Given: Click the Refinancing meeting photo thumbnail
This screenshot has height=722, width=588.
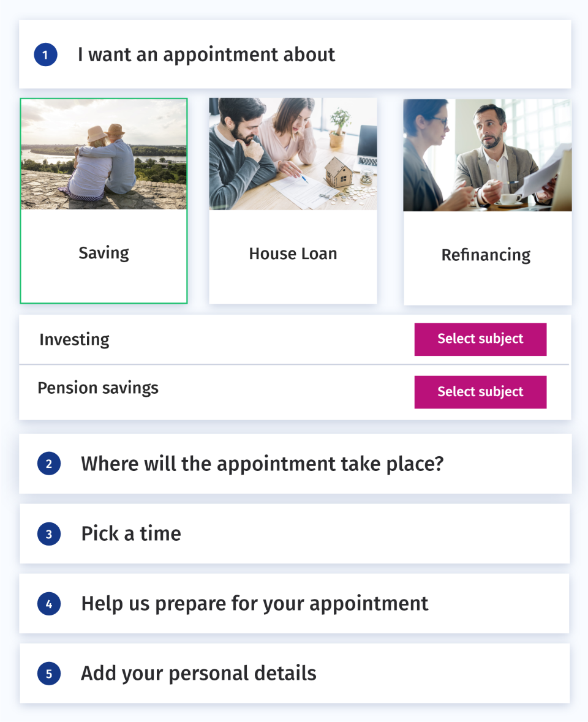Looking at the screenshot, I should (x=487, y=154).
